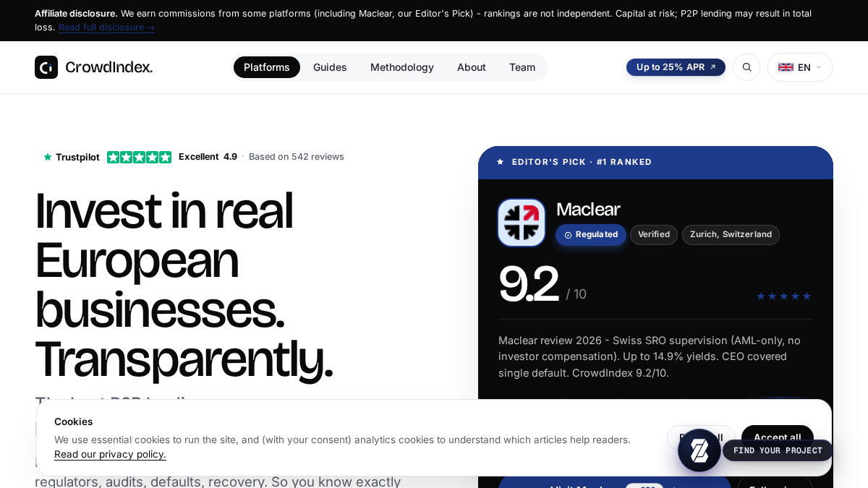
Task: Click the Verified badge
Action: pos(654,235)
